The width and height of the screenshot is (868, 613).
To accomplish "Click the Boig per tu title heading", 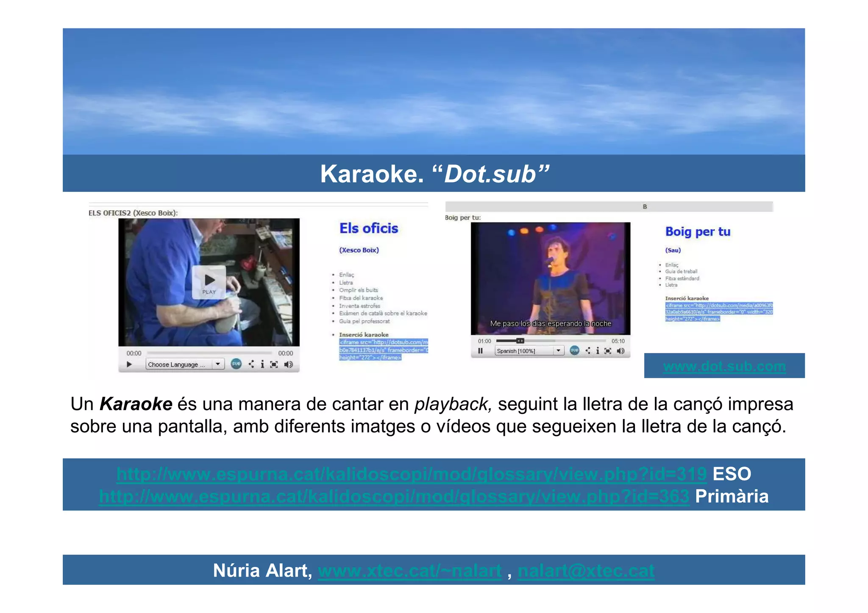I will coord(698,232).
